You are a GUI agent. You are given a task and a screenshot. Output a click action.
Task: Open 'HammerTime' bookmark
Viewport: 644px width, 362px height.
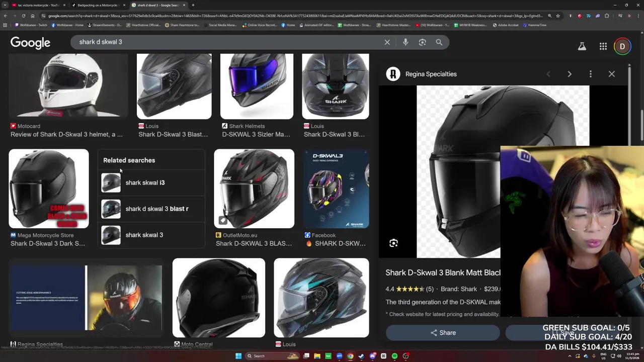[534, 25]
